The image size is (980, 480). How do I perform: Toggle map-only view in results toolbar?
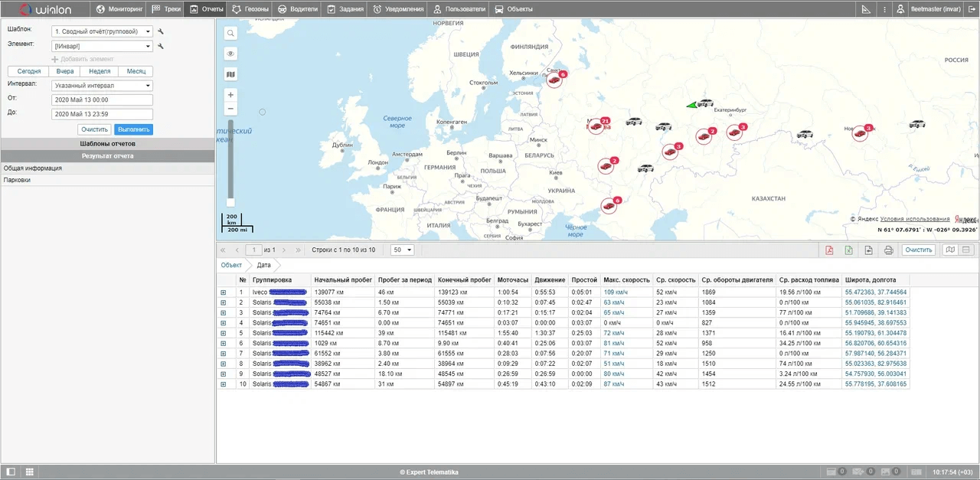950,250
